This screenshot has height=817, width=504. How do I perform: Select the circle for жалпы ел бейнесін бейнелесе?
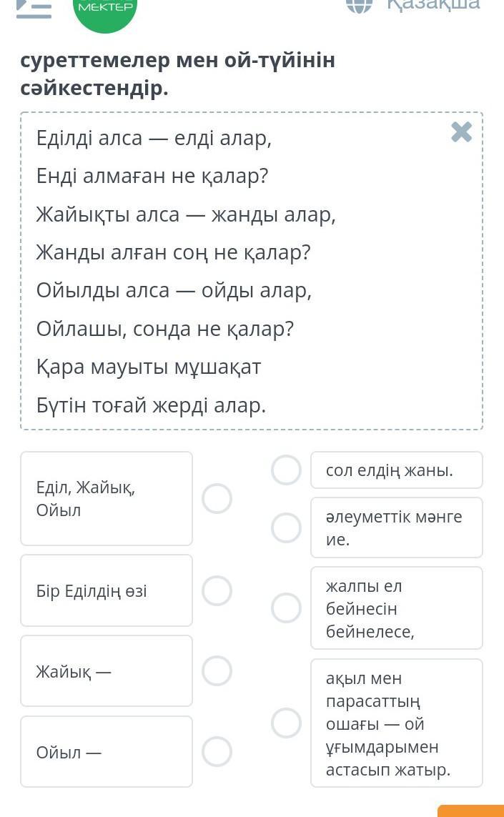(287, 608)
